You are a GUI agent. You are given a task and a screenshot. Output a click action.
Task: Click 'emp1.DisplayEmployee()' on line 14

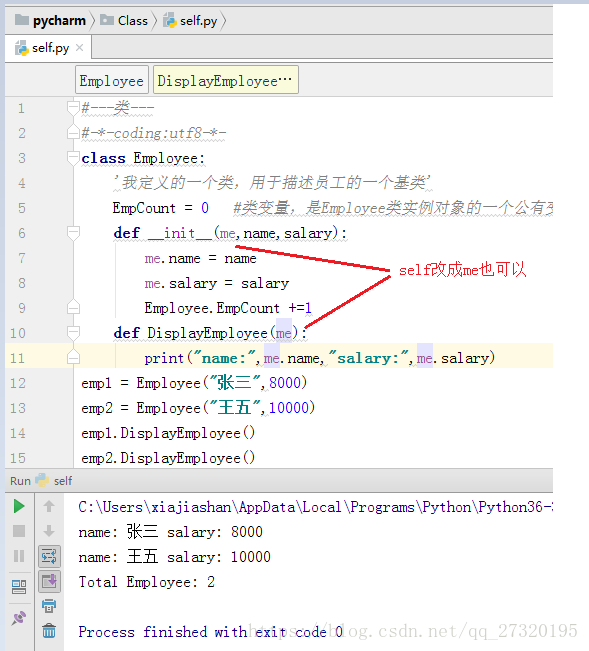tap(168, 433)
